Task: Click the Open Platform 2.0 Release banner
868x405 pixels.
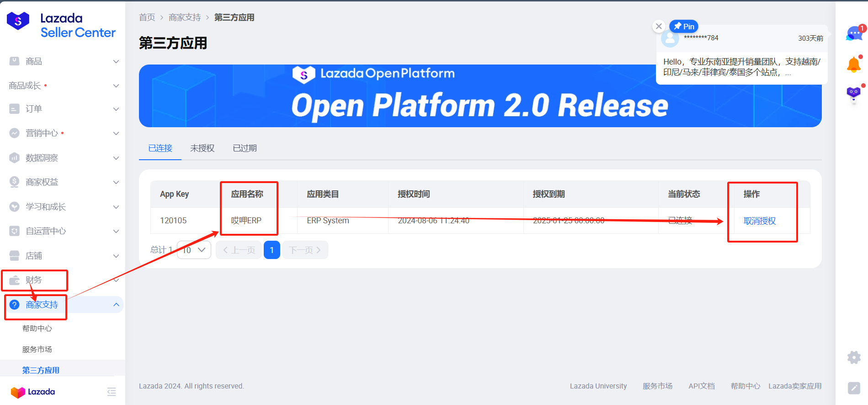Action: pos(480,96)
